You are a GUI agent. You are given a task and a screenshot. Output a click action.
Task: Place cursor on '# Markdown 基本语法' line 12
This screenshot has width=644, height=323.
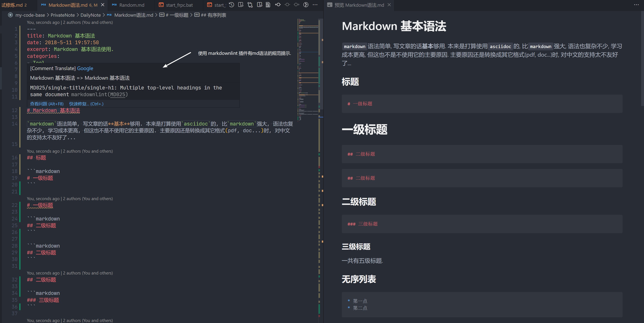pyautogui.click(x=53, y=111)
